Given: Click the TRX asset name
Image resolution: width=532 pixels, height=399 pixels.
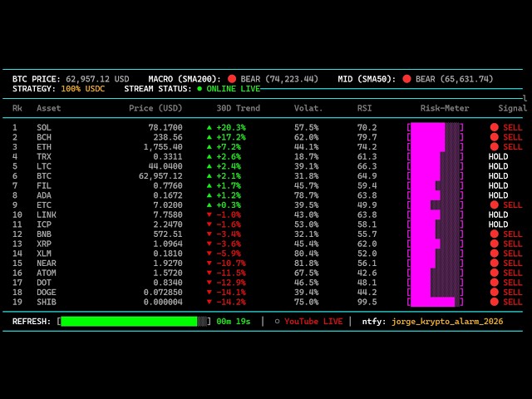Looking at the screenshot, I should coord(44,156).
